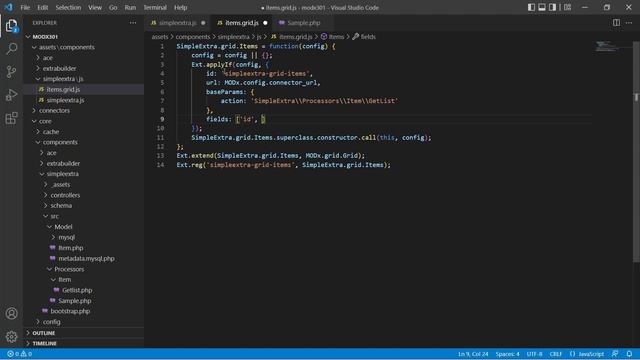Open editor More Actions ellipsis

pos(629,23)
